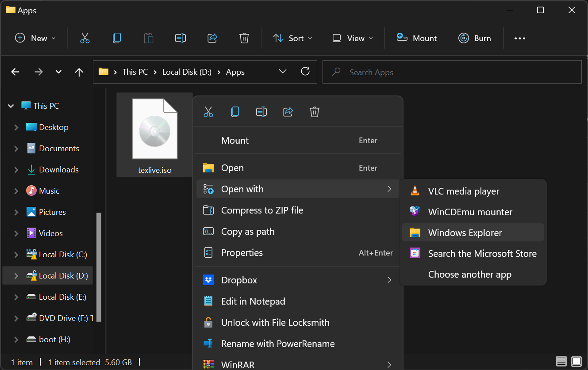The image size is (588, 370).
Task: Go up one folder level
Action: 79,72
